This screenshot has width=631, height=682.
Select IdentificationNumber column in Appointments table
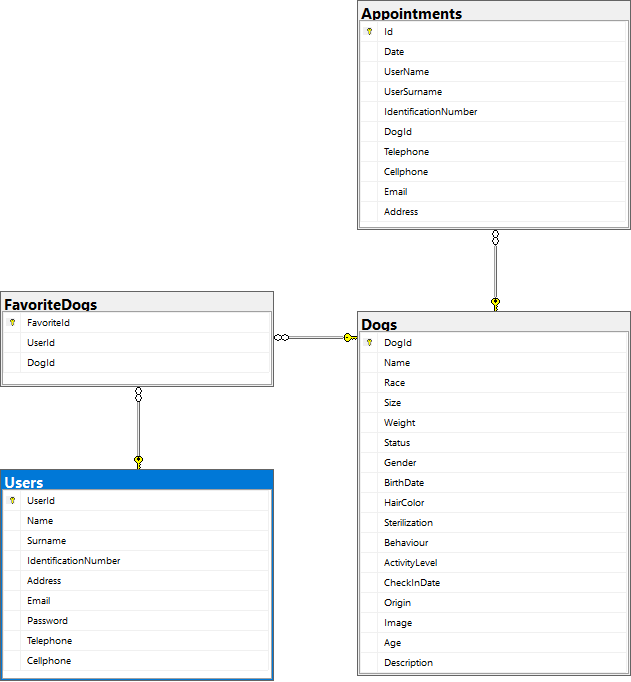click(493, 111)
